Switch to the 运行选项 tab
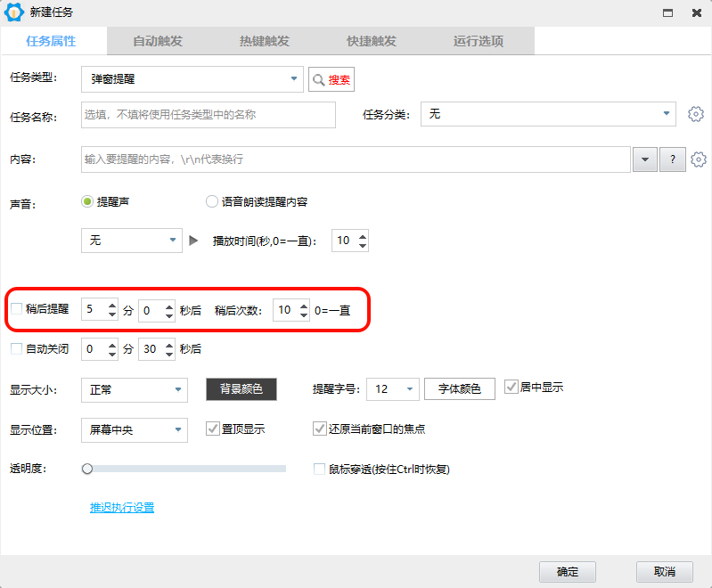The width and height of the screenshot is (712, 588). (479, 41)
